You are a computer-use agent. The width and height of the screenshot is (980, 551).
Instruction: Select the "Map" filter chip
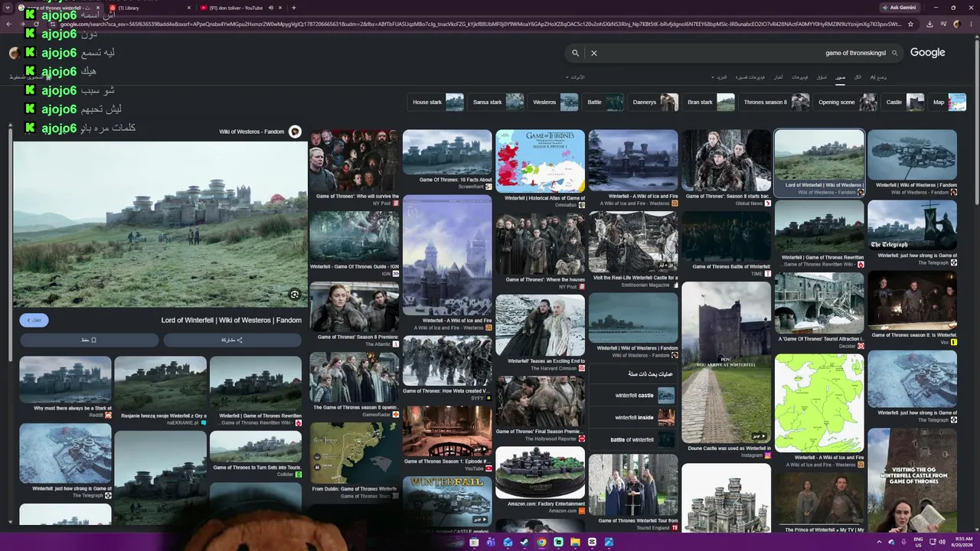point(948,102)
